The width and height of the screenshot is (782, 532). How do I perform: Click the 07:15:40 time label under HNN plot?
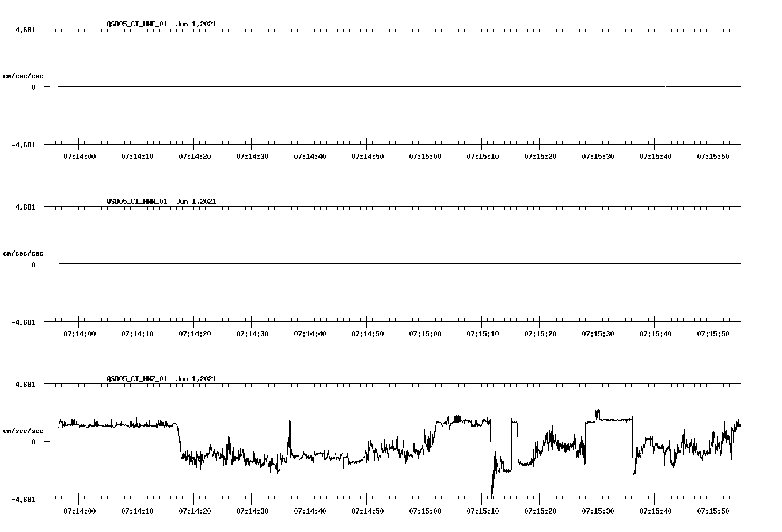point(655,333)
